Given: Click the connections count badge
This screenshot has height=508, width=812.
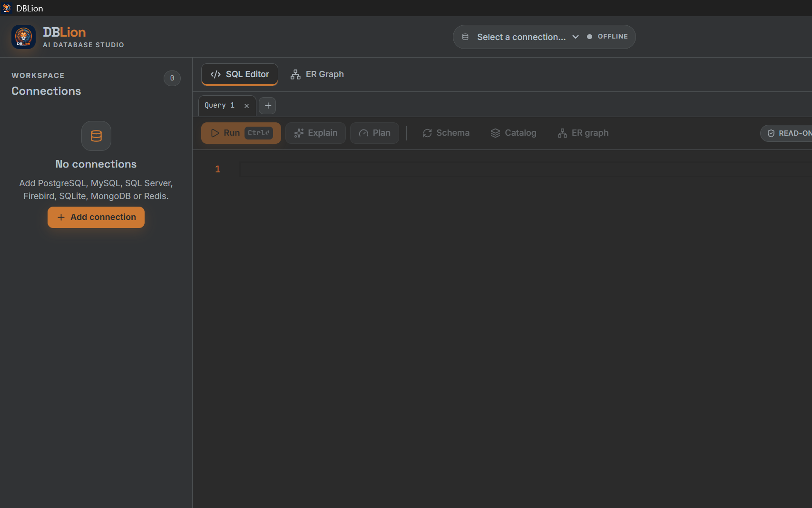Looking at the screenshot, I should pos(172,78).
